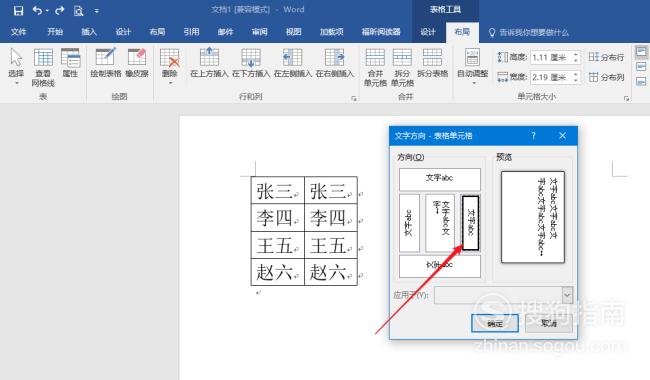
Task: Cancel the dialog with 取消
Action: 549,323
